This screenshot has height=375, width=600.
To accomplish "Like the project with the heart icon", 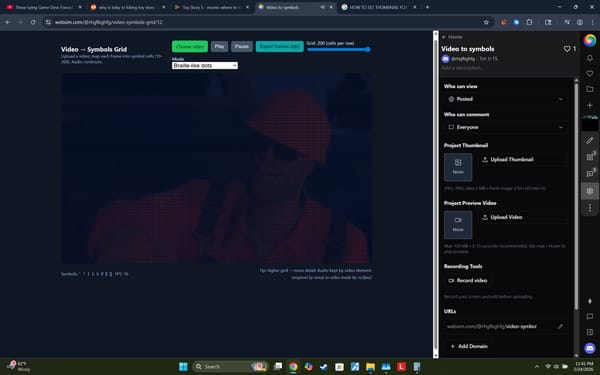I will (x=567, y=49).
